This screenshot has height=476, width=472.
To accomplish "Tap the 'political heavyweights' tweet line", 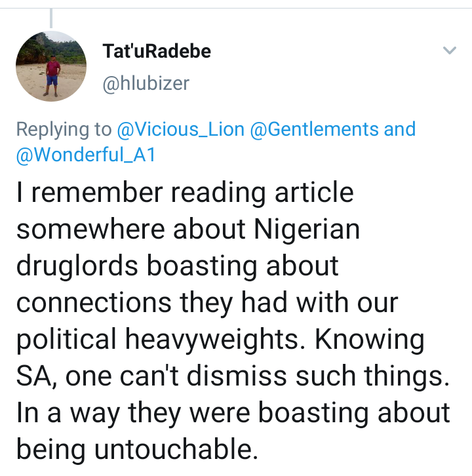I will [220, 340].
